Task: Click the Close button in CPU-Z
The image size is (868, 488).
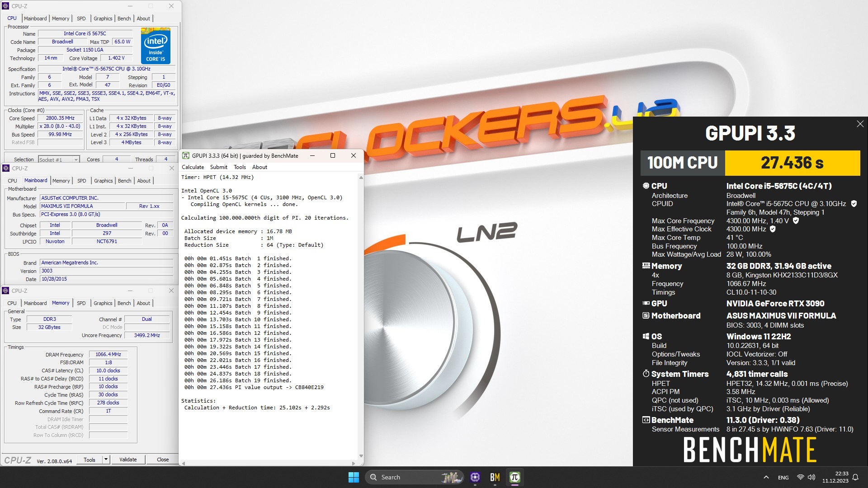Action: (163, 460)
